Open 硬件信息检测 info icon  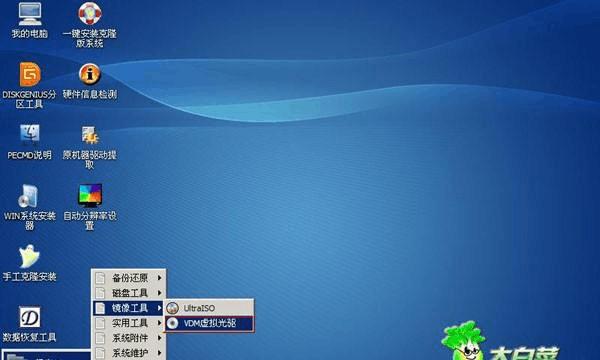(x=90, y=74)
